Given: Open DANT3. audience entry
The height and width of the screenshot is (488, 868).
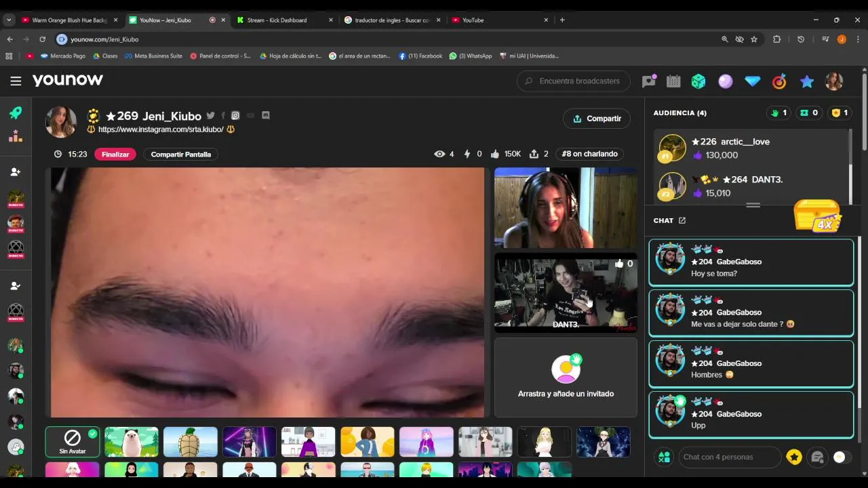Looking at the screenshot, I should pos(751,186).
